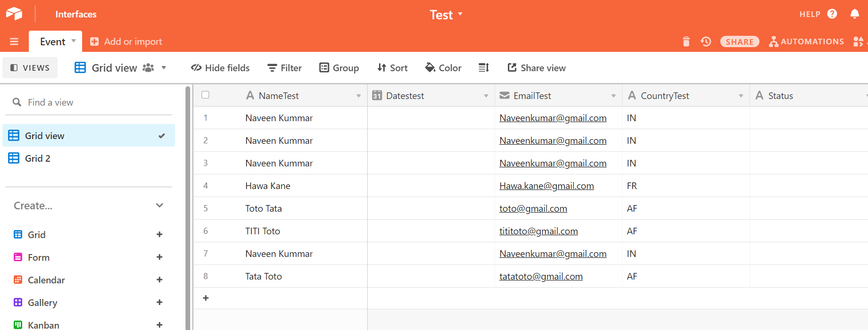Open the CountryTest column dropdown
The image size is (868, 330).
point(741,96)
